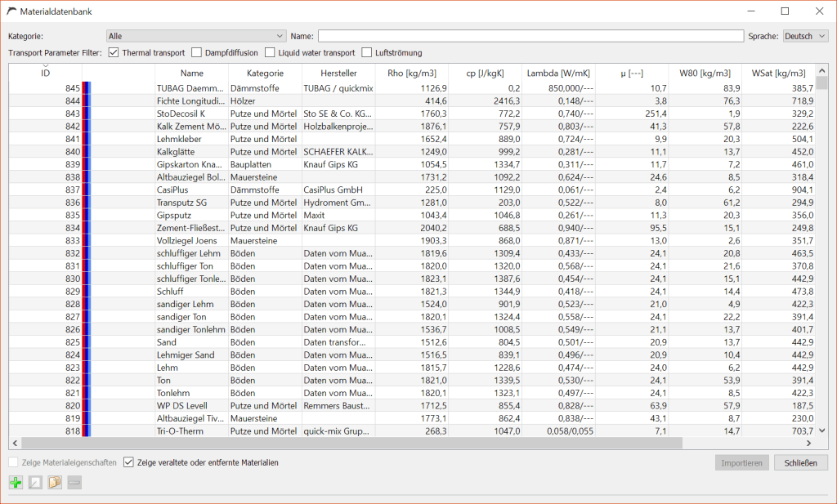Click the Importieren button
This screenshot has height=504, width=837.
click(x=742, y=463)
